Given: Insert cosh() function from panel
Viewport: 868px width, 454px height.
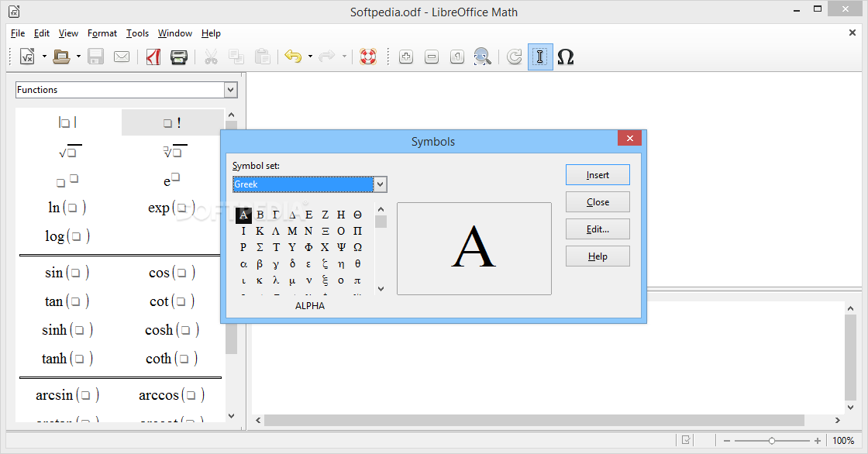Looking at the screenshot, I should (x=171, y=330).
